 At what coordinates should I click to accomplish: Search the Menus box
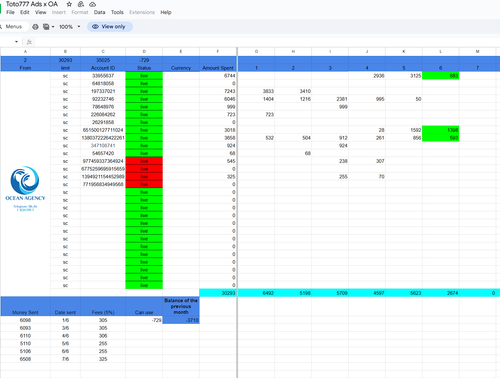14,27
